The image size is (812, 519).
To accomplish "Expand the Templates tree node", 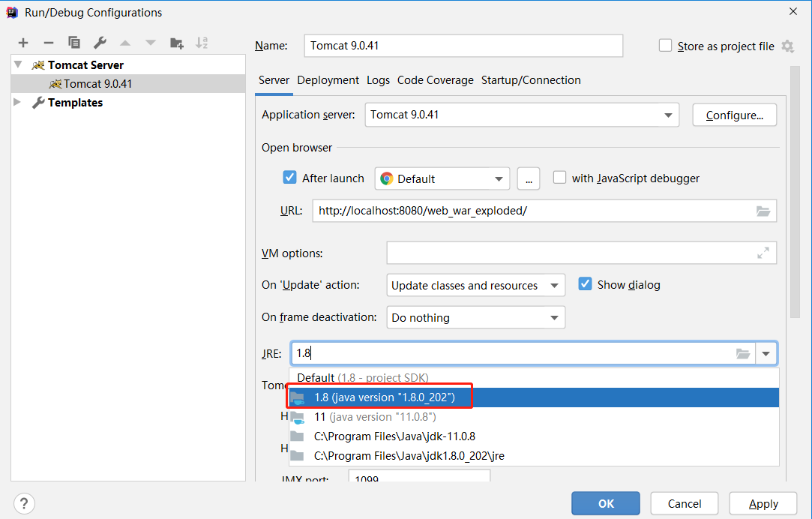I will click(x=17, y=102).
